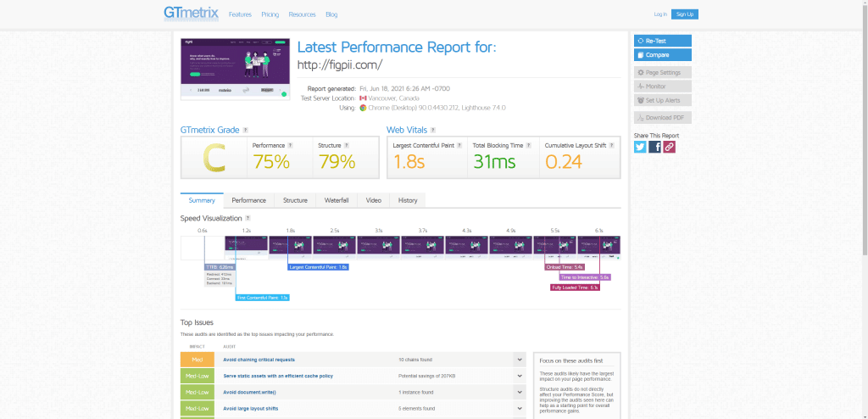Open the Waterfall tab

pos(337,201)
